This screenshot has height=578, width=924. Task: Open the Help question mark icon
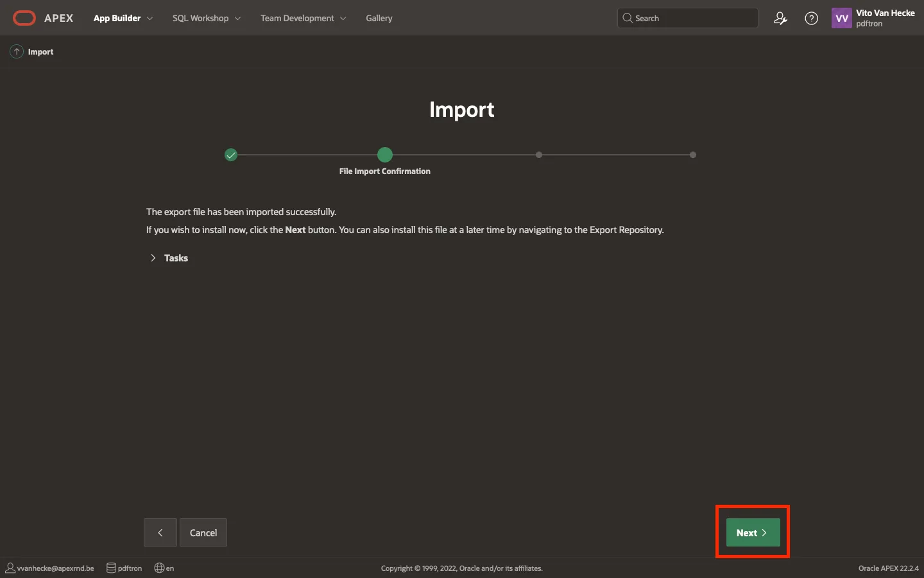click(811, 19)
